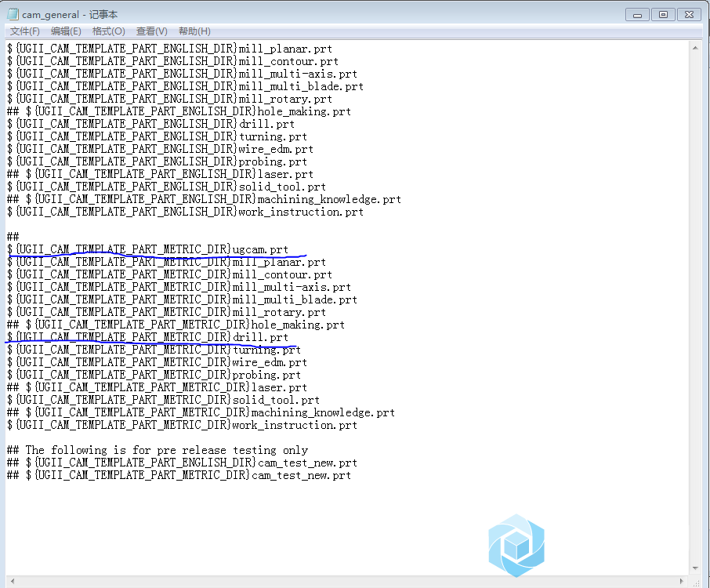Click the ENGLISH_DIR mill_rotary.prt line
Image resolution: width=710 pixels, height=588 pixels.
pos(170,100)
